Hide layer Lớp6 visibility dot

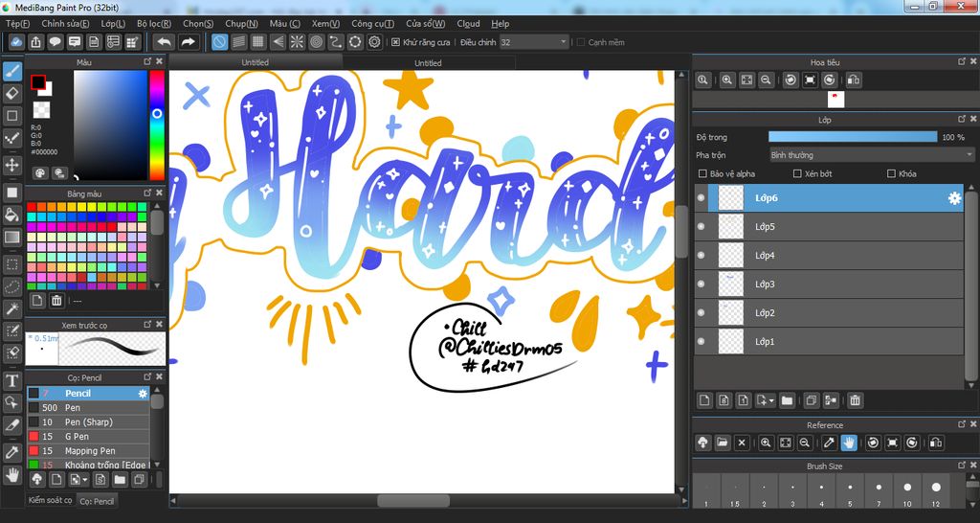point(701,197)
